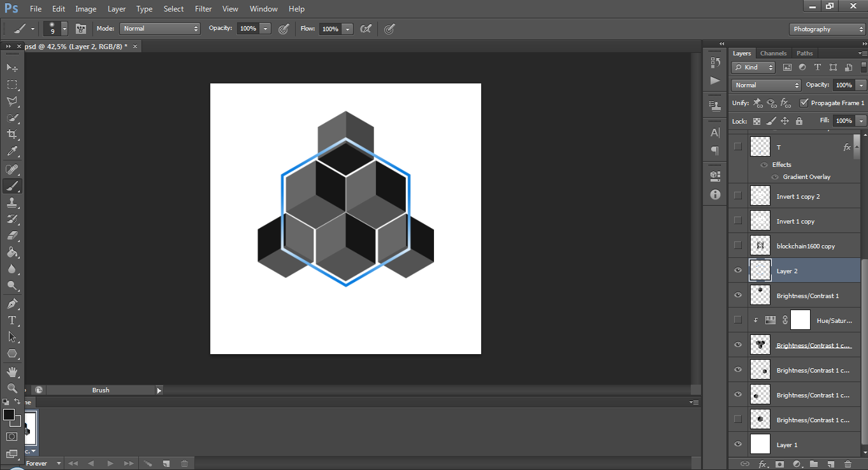Hide Layer 1 visibility eye
Image resolution: width=868 pixels, height=470 pixels.
click(x=738, y=445)
